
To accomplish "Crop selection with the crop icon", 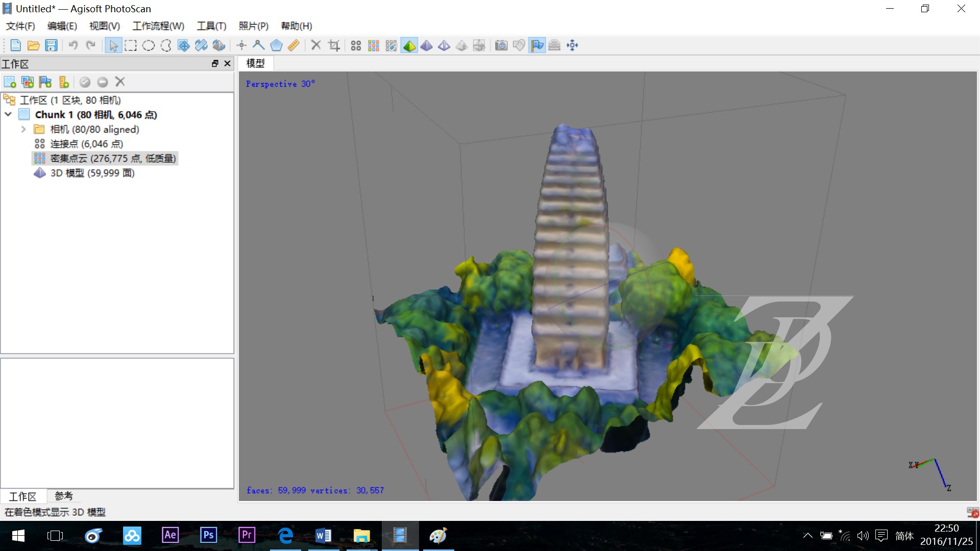I will (x=334, y=45).
